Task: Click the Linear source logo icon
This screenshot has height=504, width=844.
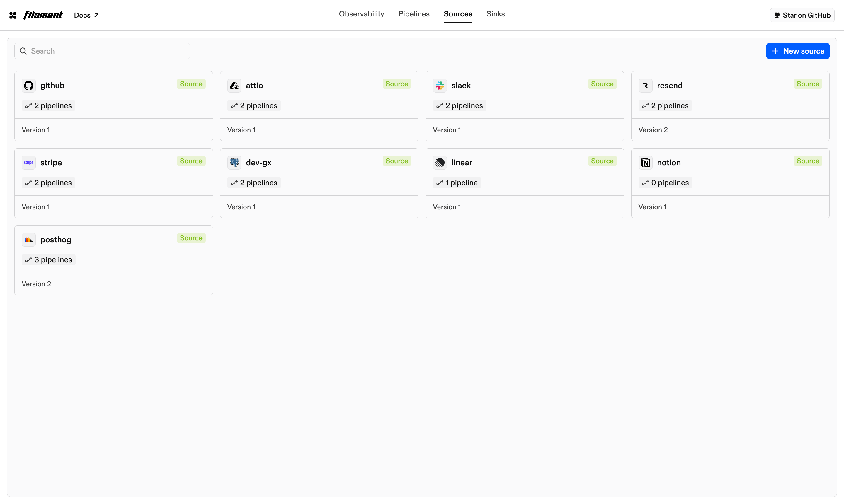Action: coord(440,163)
